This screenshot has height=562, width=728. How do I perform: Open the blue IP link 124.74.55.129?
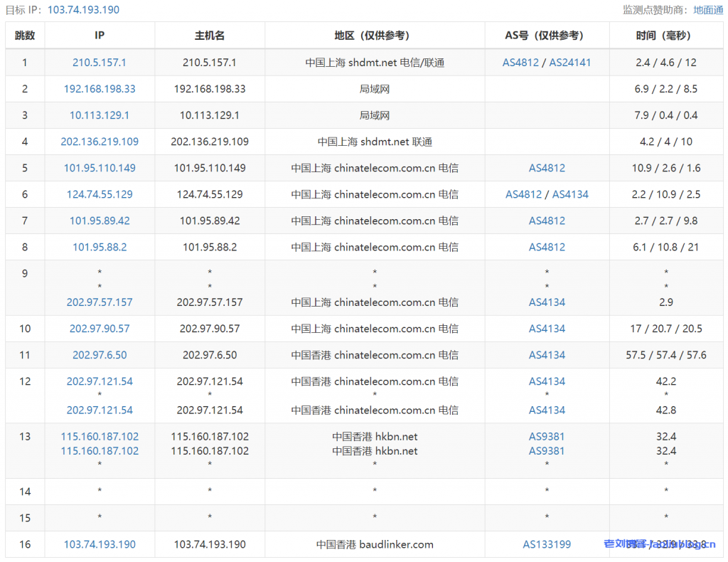(100, 194)
